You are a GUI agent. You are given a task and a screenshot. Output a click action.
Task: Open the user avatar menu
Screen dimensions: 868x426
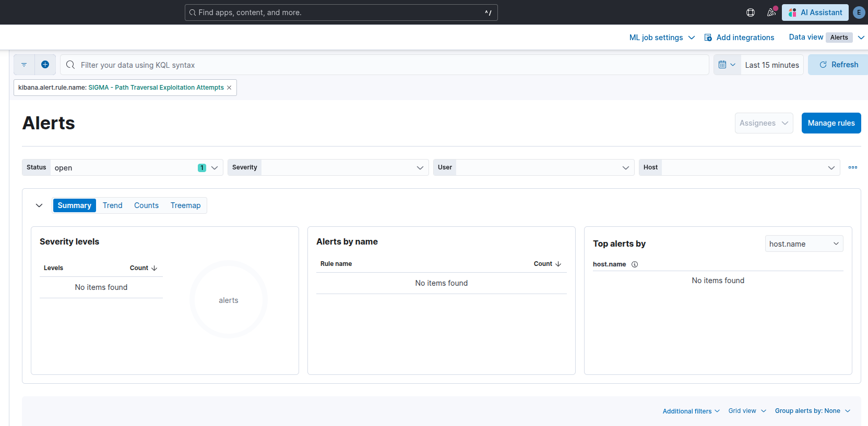pos(859,13)
